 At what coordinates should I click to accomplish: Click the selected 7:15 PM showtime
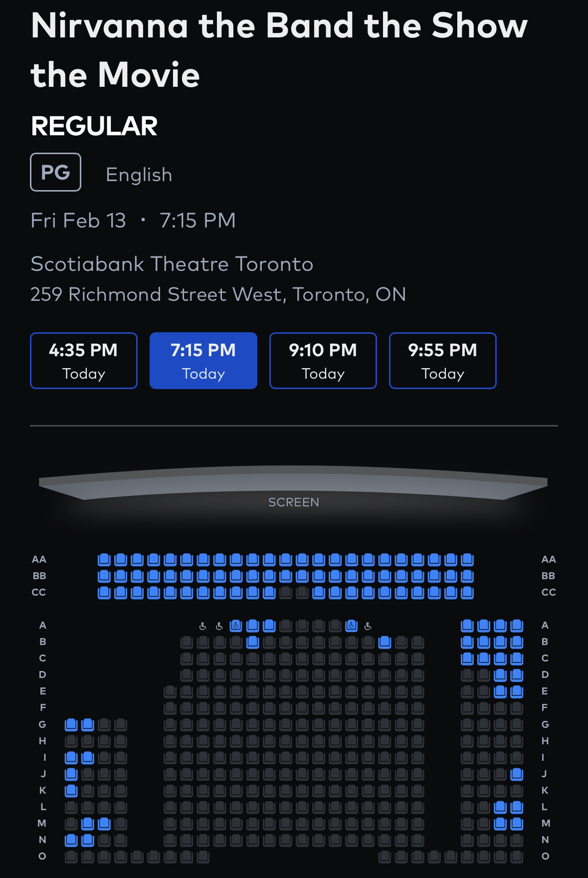click(x=203, y=361)
